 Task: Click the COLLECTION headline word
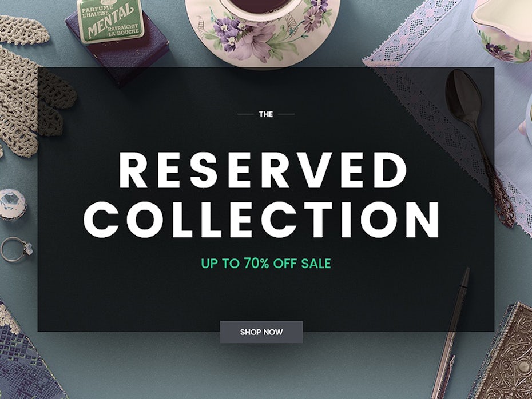pos(261,220)
